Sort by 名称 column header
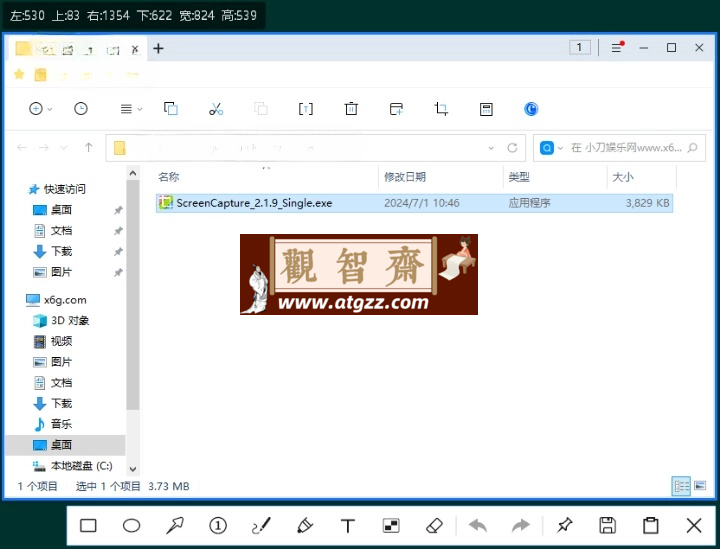This screenshot has height=549, width=720. 169,177
